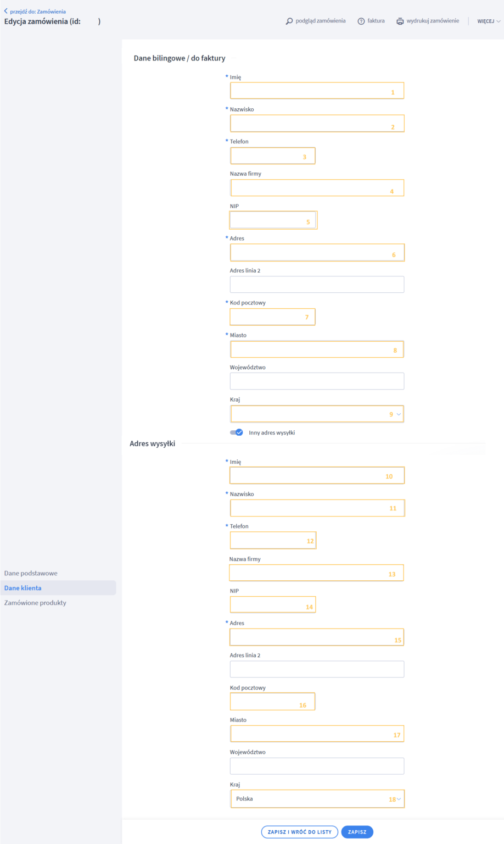This screenshot has height=844, width=504.
Task: Toggle the Inny adres wysyłki switch
Action: [237, 432]
